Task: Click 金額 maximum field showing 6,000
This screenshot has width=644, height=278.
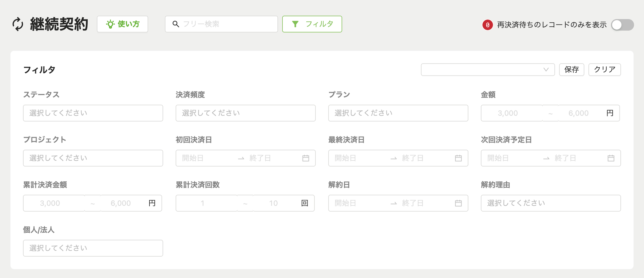Action: 579,113
